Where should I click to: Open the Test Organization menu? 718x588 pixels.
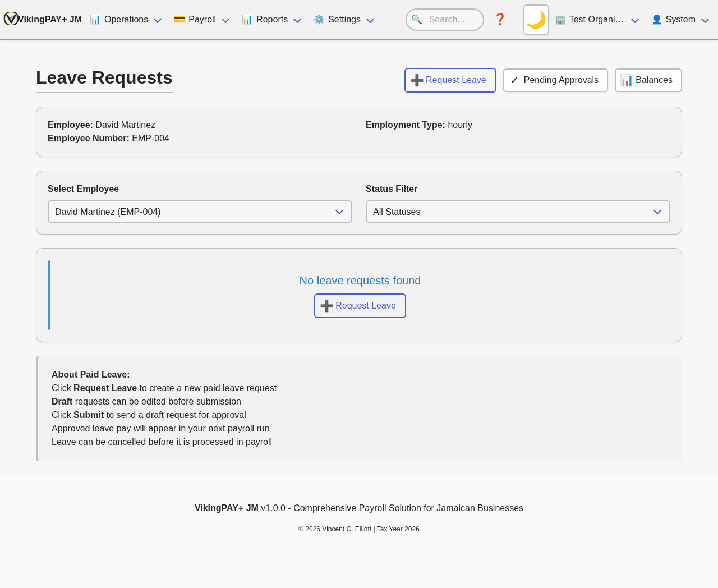[597, 20]
